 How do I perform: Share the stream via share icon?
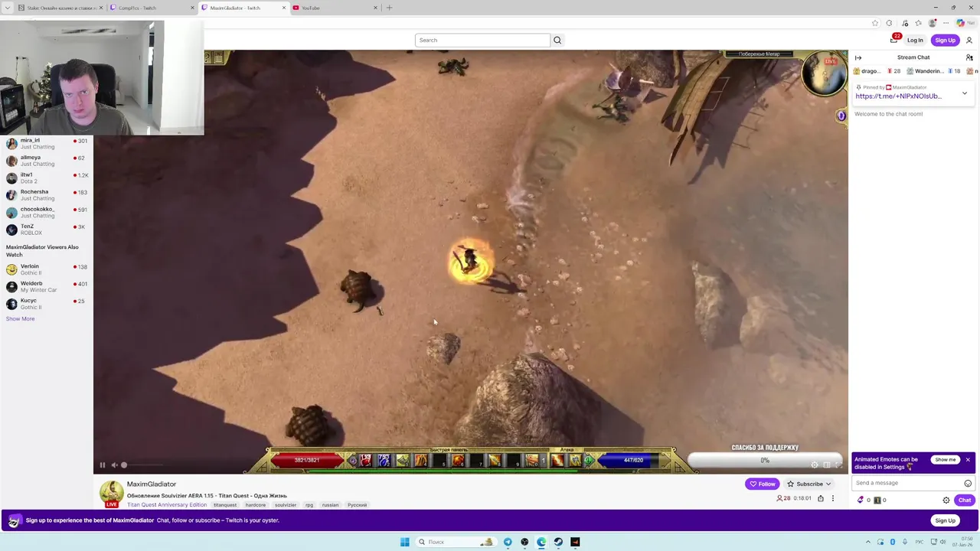coord(821,498)
